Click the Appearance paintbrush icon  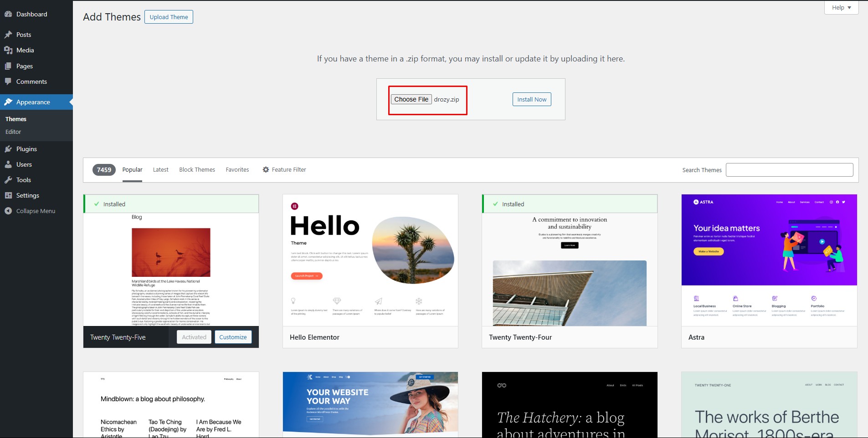8,102
